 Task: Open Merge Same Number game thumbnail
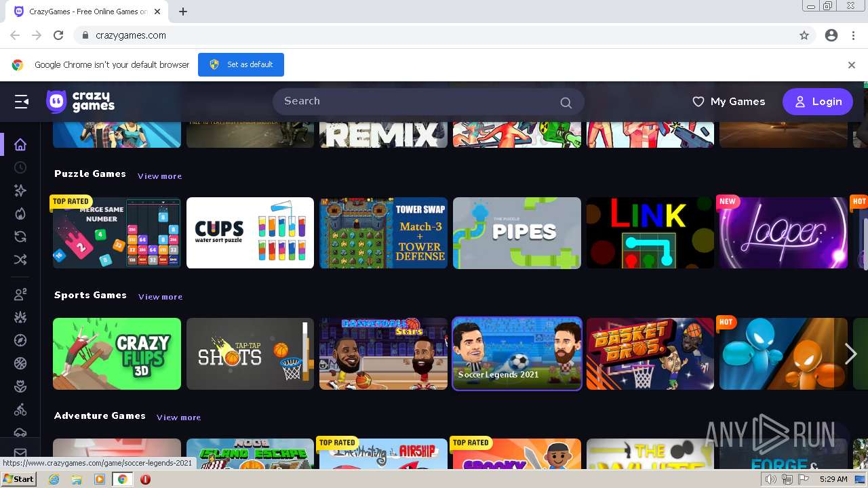tap(117, 233)
